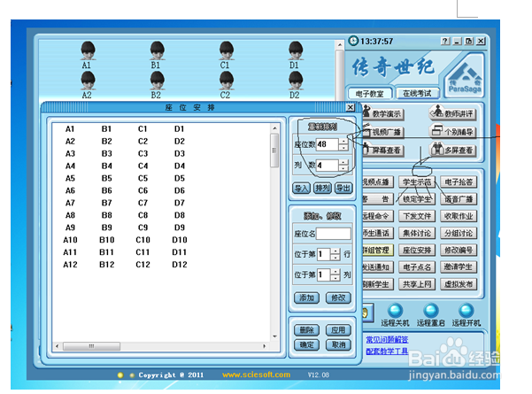
Task: Click the 虚拟发布 virtual publish button
Action: coord(459,284)
